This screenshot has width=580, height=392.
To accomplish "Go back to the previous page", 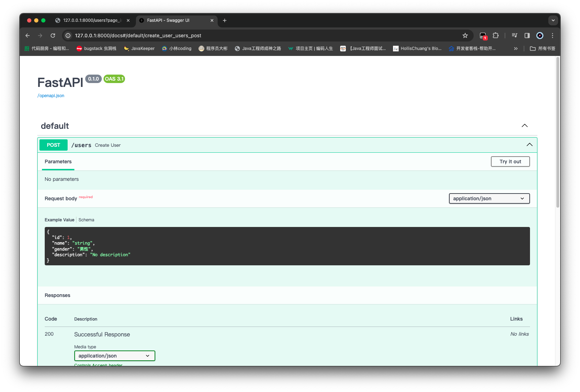I will pyautogui.click(x=27, y=36).
